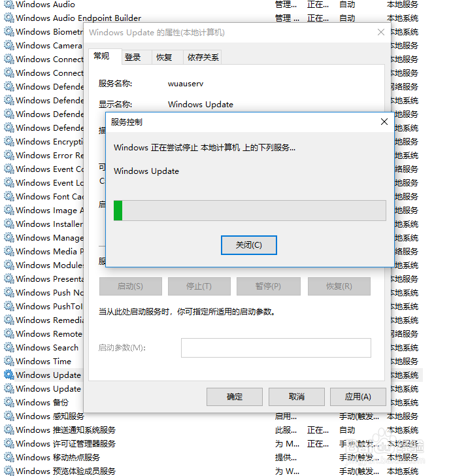Click gear icon of Windows Event Co service
Image resolution: width=451 pixels, height=476 pixels.
coord(8,169)
